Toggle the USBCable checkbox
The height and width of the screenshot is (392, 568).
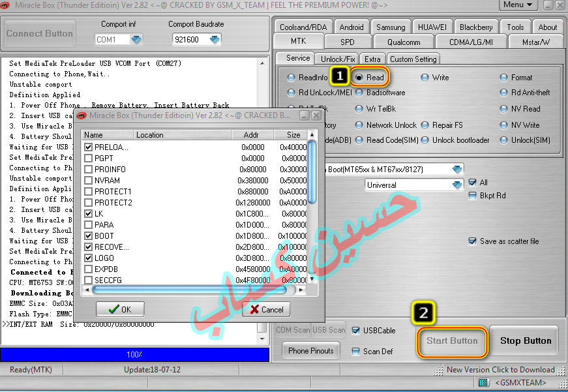(x=355, y=331)
